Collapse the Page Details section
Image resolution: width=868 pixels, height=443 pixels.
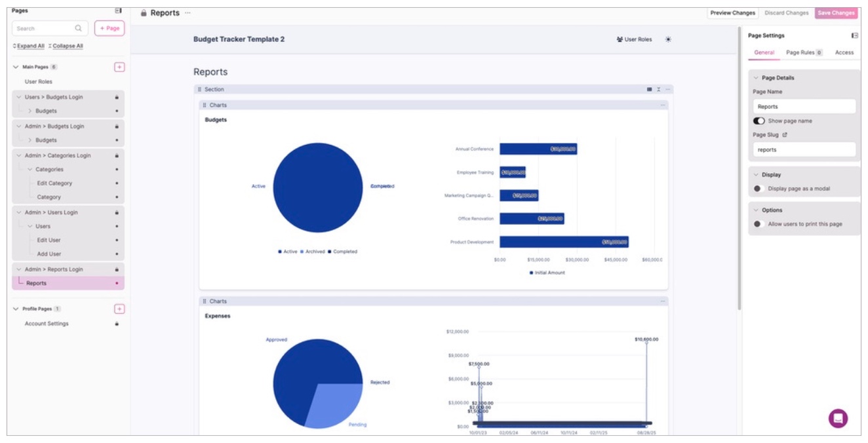click(x=756, y=78)
